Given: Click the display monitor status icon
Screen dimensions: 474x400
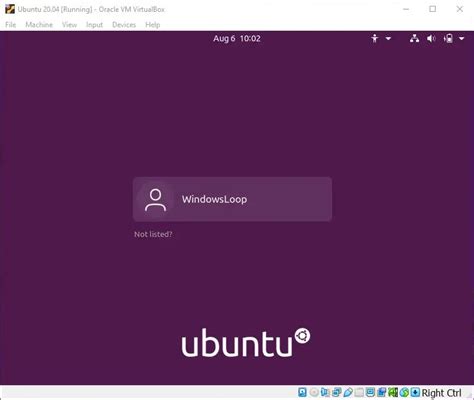Looking at the screenshot, I should click(370, 392).
